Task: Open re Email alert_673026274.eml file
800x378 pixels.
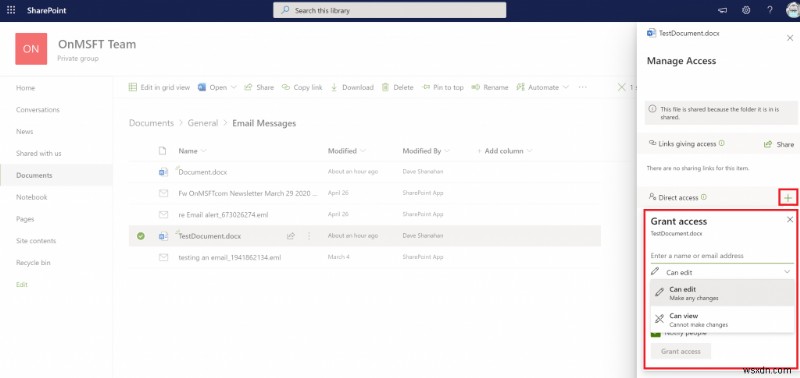Action: pyautogui.click(x=223, y=215)
